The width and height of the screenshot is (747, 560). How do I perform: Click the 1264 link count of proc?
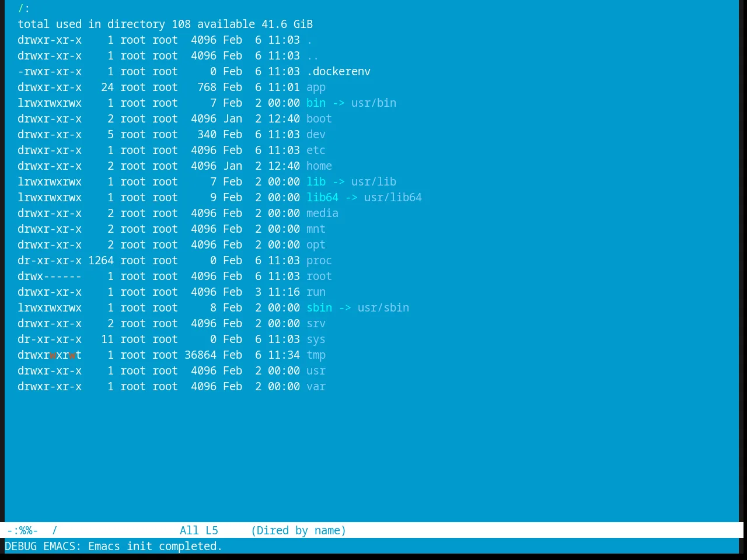pyautogui.click(x=101, y=260)
